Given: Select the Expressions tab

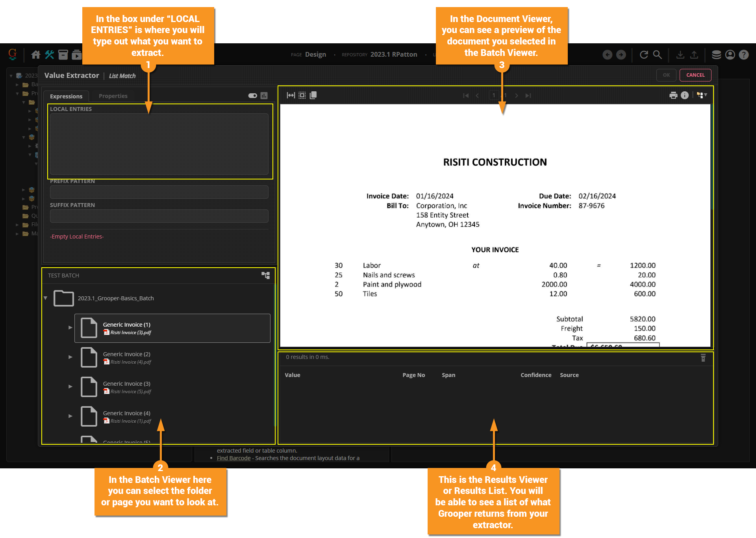Looking at the screenshot, I should point(66,96).
